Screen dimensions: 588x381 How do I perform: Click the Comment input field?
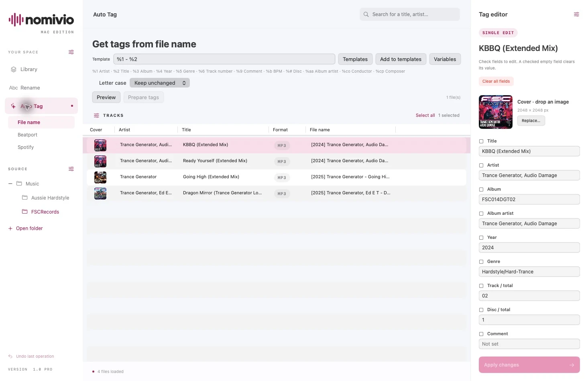point(529,344)
